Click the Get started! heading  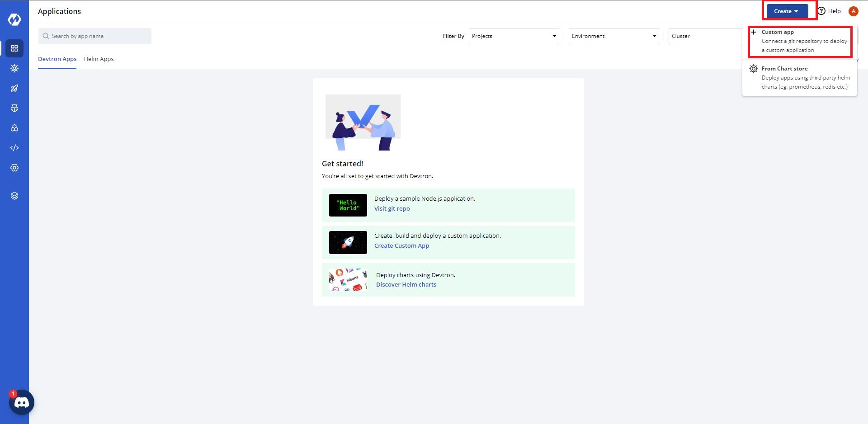(342, 164)
